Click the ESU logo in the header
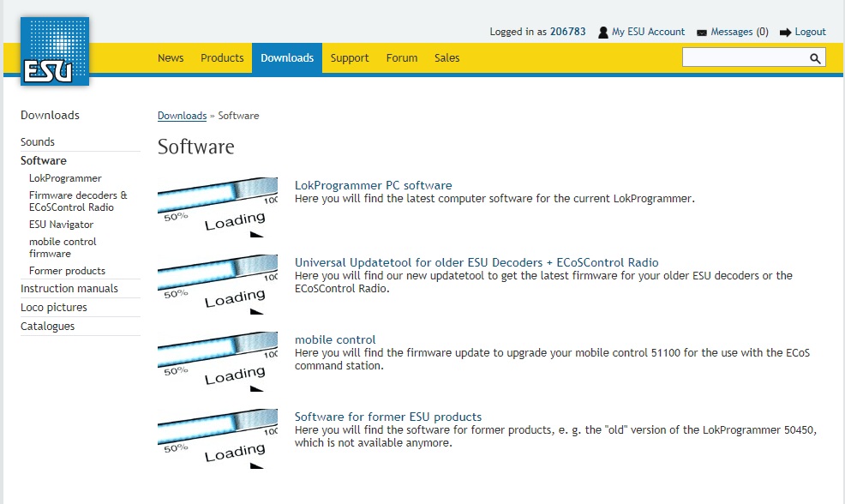The image size is (845, 504). point(55,51)
